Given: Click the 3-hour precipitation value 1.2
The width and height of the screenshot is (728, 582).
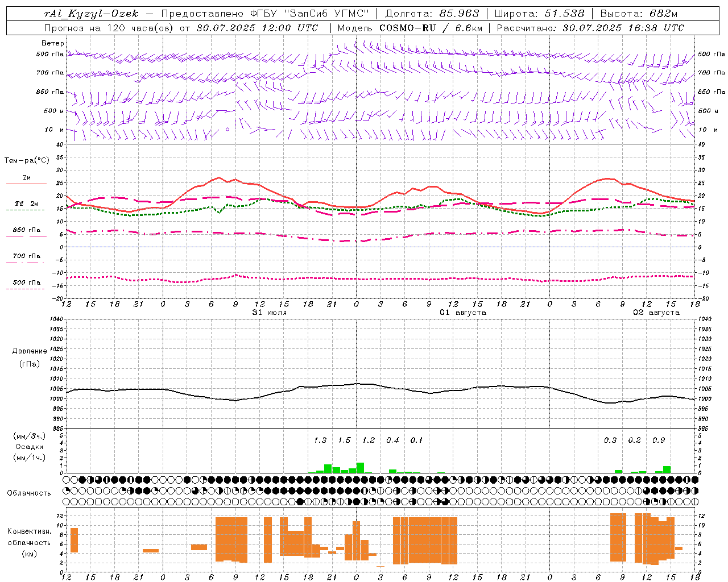Looking at the screenshot, I should (x=369, y=440).
